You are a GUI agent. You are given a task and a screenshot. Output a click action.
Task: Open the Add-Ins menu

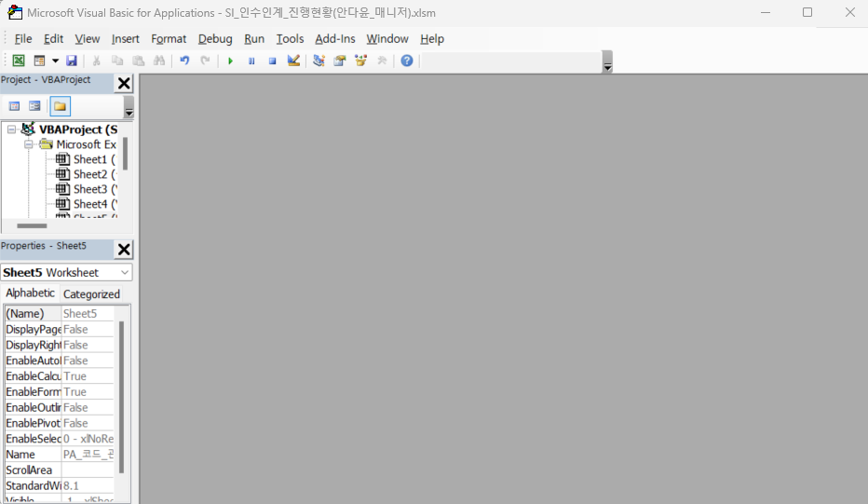pos(335,39)
